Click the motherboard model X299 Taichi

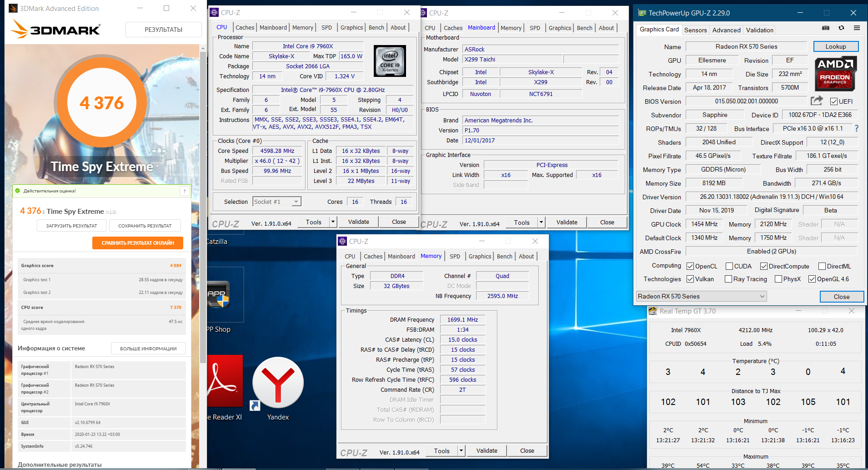[x=512, y=59]
